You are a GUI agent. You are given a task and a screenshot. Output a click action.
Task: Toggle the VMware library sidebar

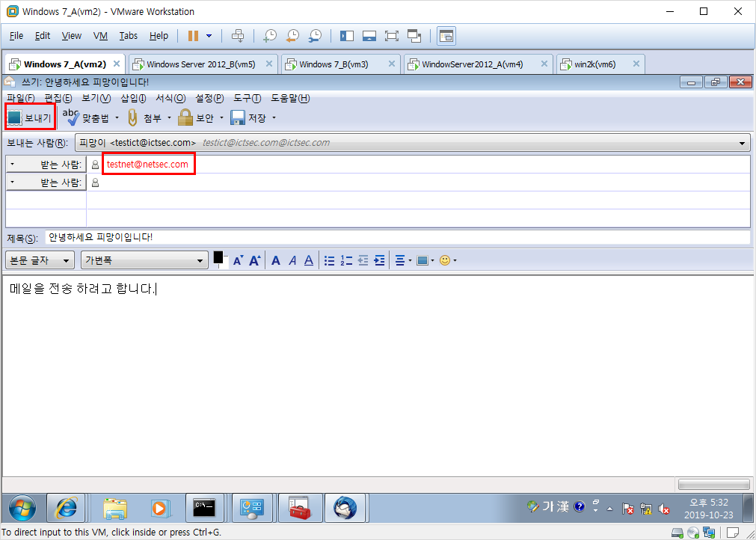347,36
